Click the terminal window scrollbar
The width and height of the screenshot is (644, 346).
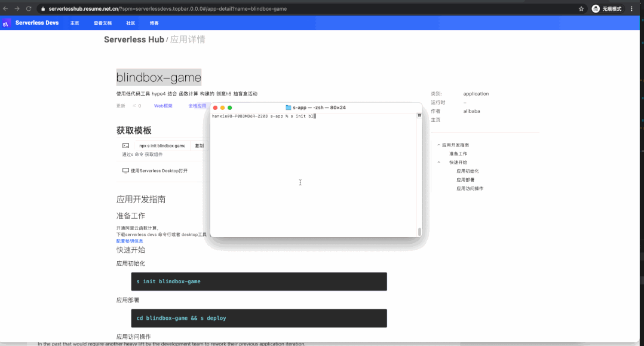pos(419,232)
